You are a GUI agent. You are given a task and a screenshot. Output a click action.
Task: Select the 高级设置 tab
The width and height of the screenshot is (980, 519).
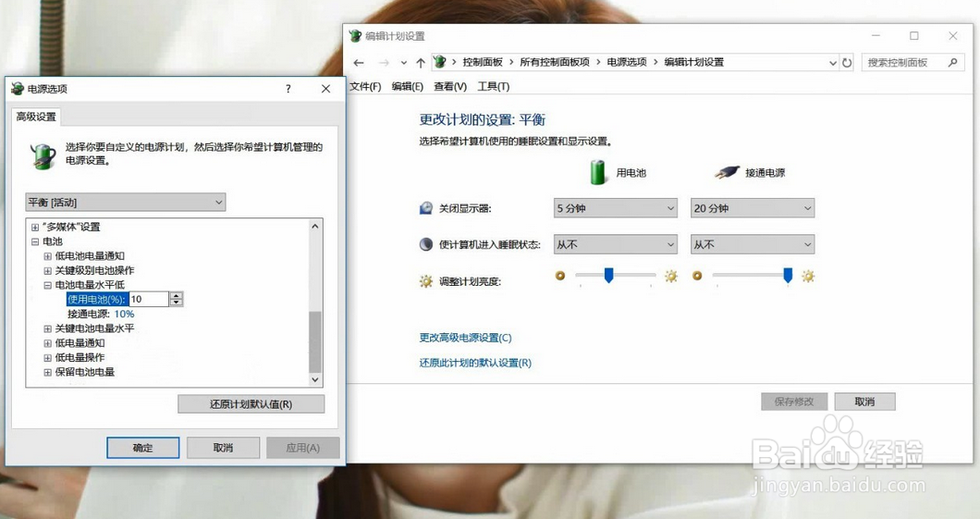pyautogui.click(x=36, y=117)
